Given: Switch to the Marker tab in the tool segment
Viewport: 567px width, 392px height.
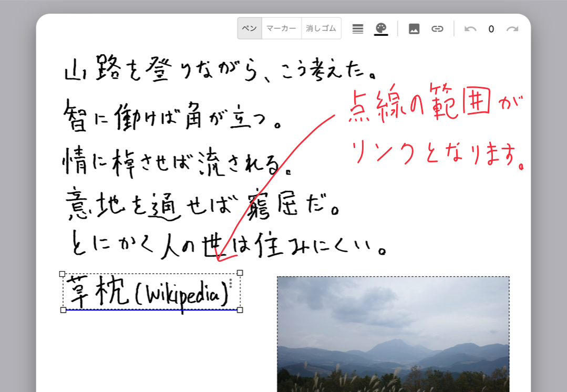Looking at the screenshot, I should pos(281,28).
